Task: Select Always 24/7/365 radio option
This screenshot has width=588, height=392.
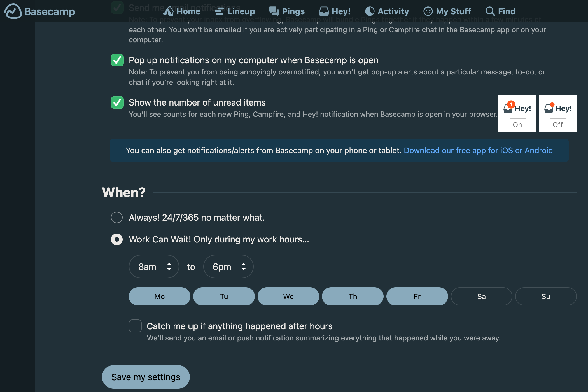Action: pos(117,218)
